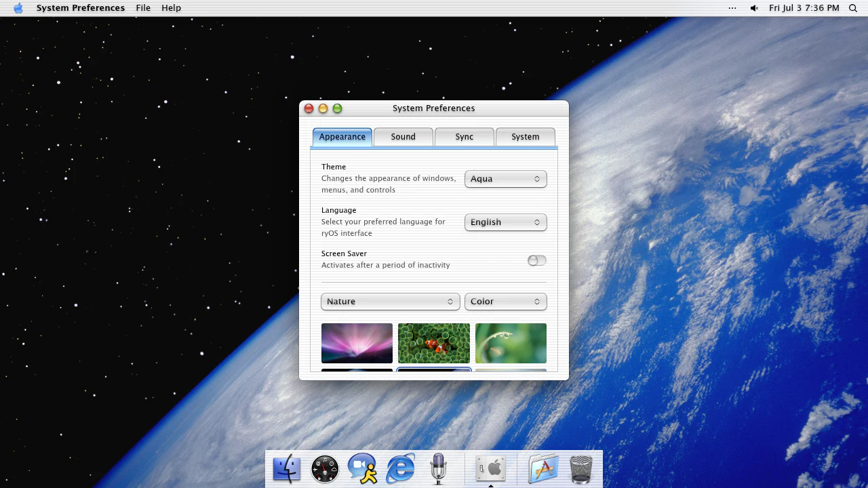The image size is (868, 488).
Task: Toggle the Screen Saver switch
Action: [536, 260]
